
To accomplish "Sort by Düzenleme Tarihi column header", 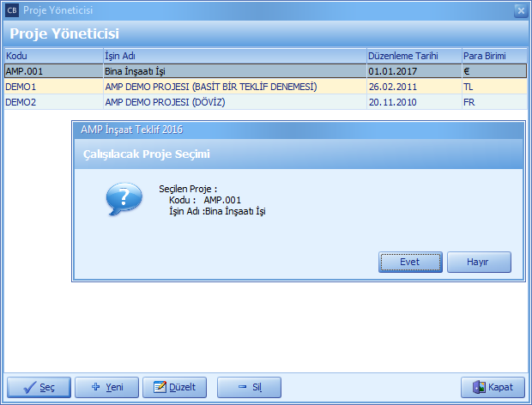I will (413, 56).
